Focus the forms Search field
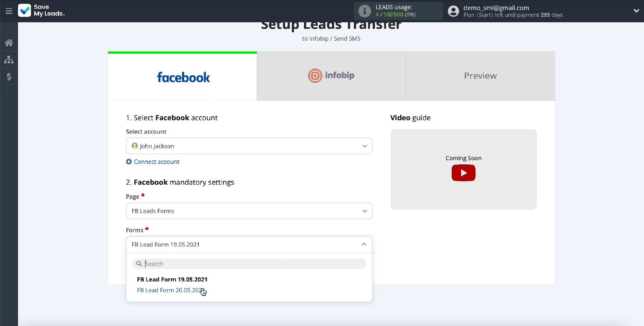 click(249, 263)
